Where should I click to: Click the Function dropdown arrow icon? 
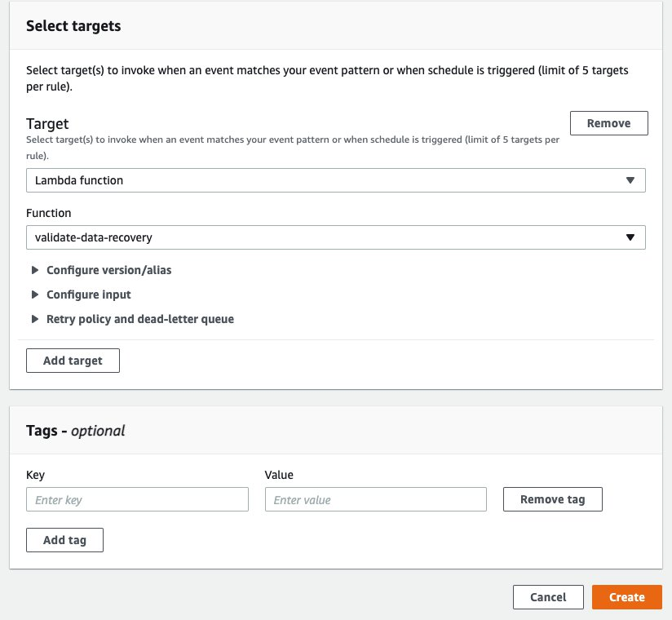pyautogui.click(x=630, y=237)
